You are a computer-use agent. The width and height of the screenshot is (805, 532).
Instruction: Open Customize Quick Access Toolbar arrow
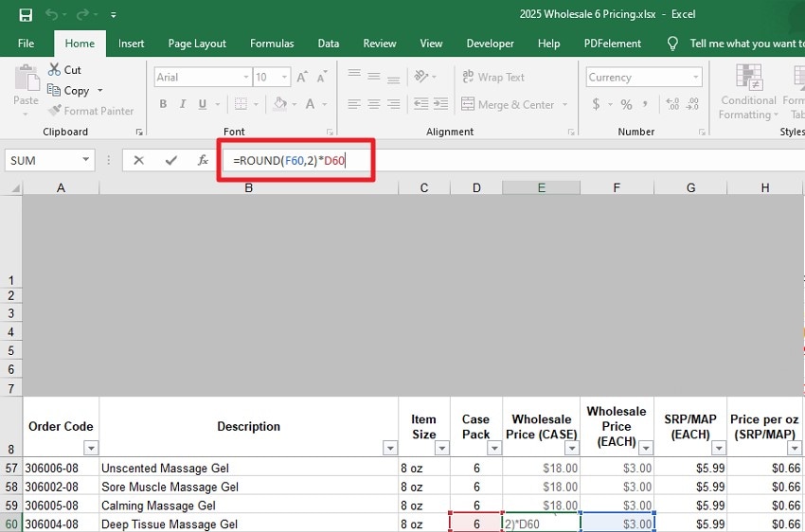pos(113,15)
